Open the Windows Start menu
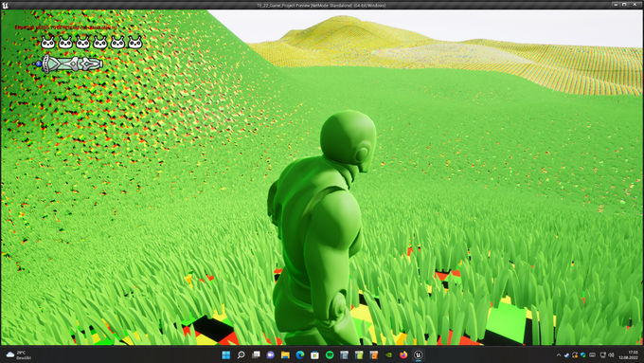 [x=226, y=354]
